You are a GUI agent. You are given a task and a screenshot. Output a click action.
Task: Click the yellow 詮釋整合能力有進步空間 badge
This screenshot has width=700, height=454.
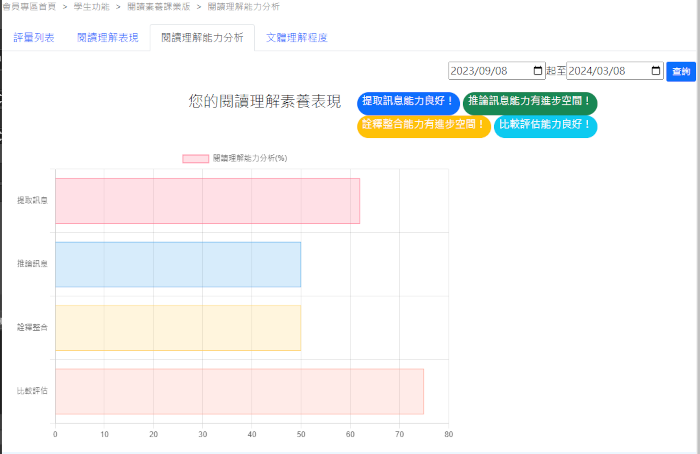click(x=423, y=125)
